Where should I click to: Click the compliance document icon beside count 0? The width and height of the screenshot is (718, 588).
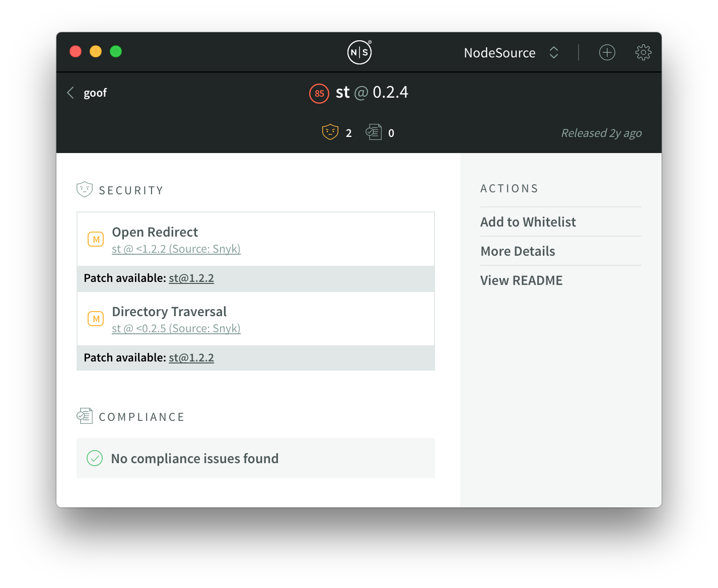point(374,132)
